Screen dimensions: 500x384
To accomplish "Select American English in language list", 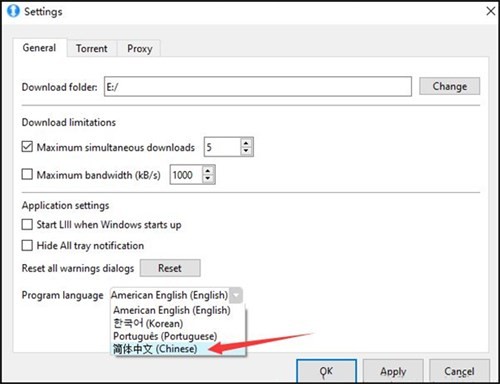I will point(178,310).
